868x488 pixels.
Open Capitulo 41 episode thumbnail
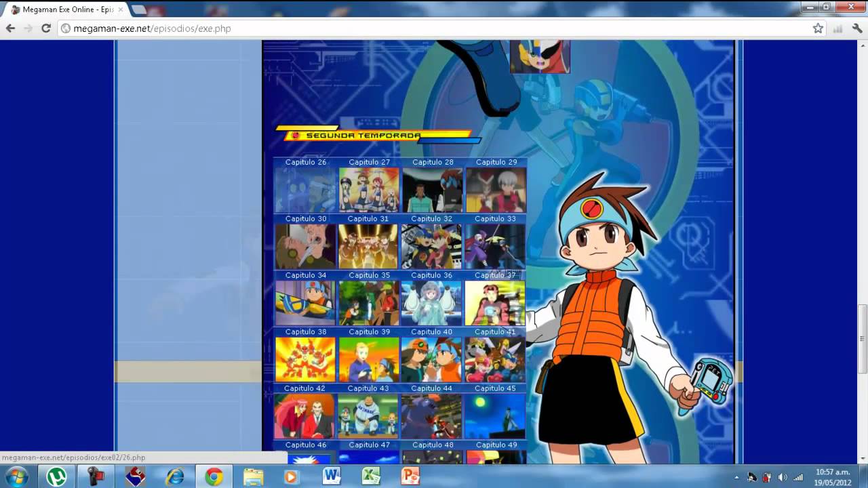(496, 360)
